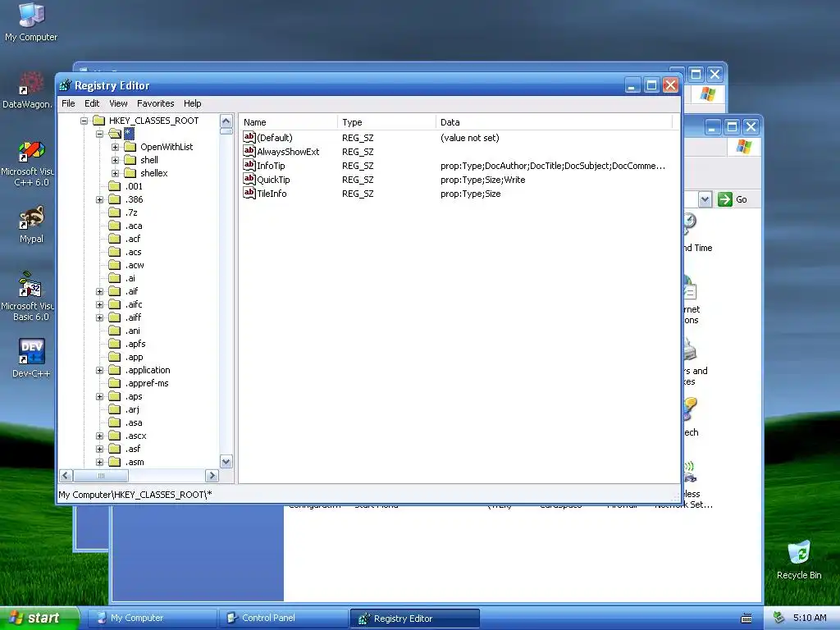Click the shellex folder icon
This screenshot has width=840, height=630.
click(x=130, y=172)
